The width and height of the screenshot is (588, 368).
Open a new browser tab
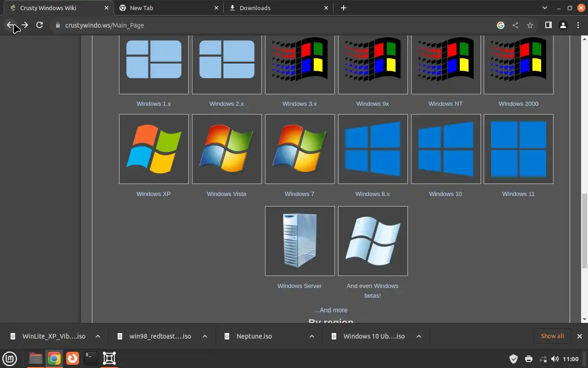pos(343,8)
